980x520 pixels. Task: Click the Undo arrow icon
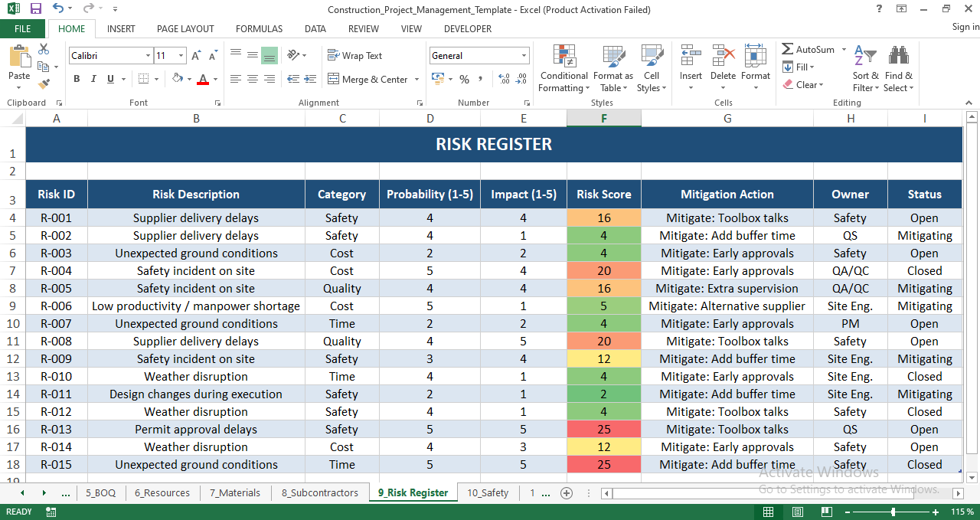click(x=58, y=9)
